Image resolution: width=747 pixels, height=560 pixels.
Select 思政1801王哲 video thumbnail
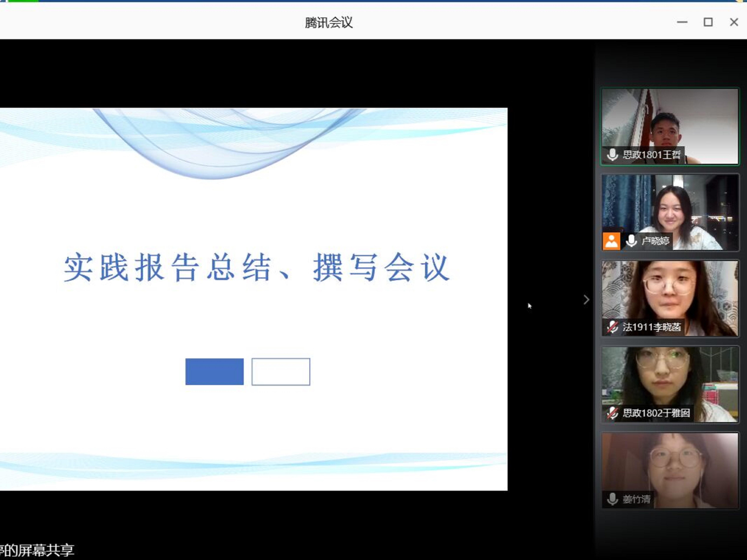[670, 126]
